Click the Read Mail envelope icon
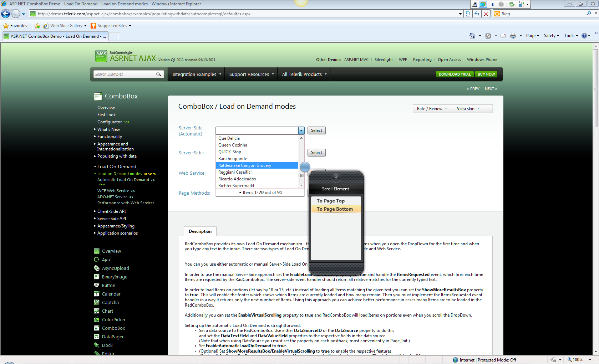The width and height of the screenshot is (599, 364). (x=503, y=36)
